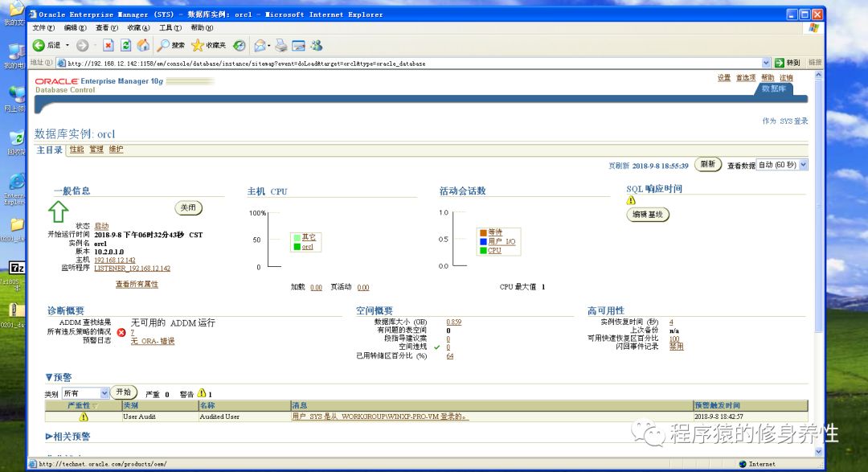868x472 pixels.
Task: Click the green up-arrow status icon
Action: point(58,211)
